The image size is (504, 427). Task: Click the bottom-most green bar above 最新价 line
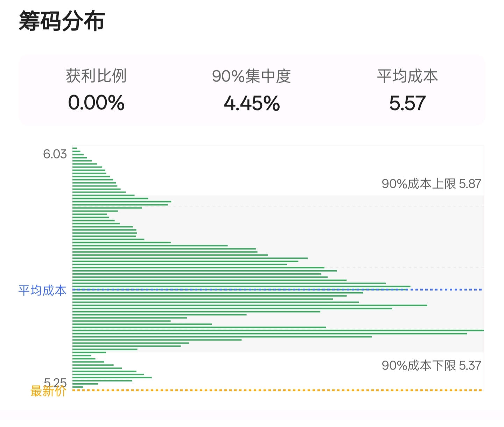pyautogui.click(x=78, y=387)
